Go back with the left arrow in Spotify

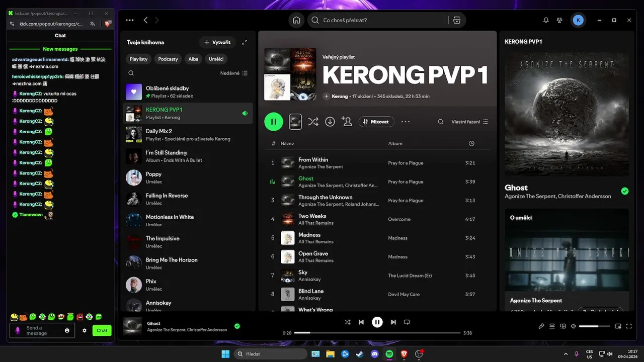145,20
